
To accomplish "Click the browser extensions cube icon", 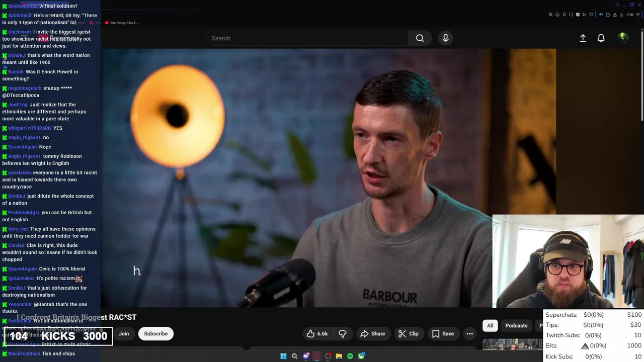I will point(608,15).
